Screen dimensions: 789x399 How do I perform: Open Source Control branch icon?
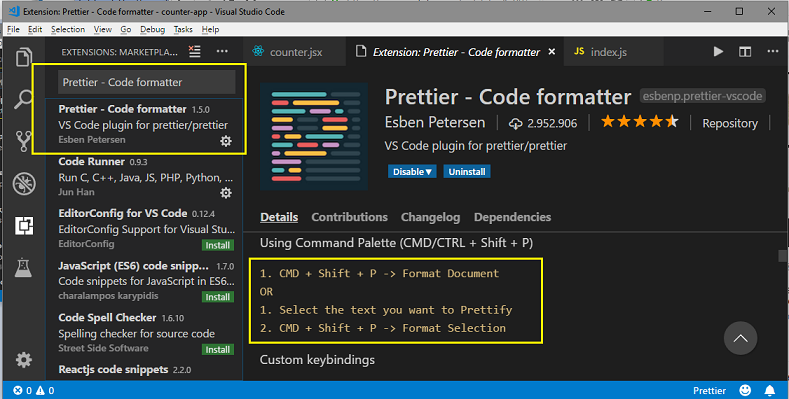24,141
